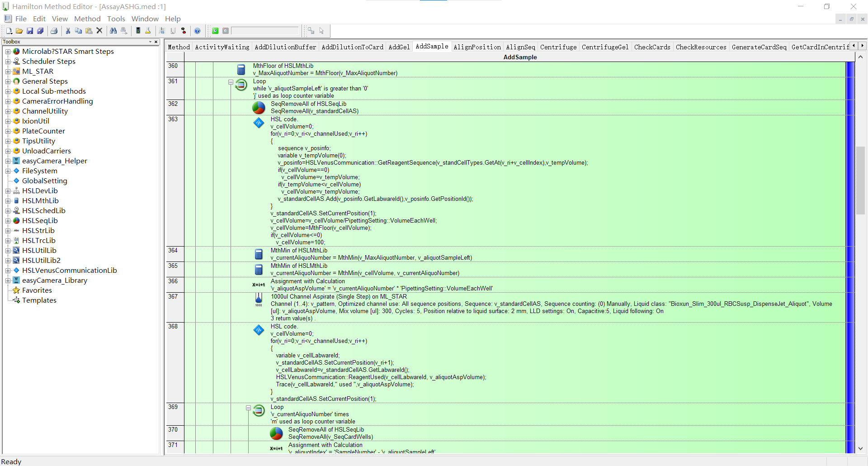Open help with the blue question mark icon
The image size is (868, 466).
click(197, 31)
